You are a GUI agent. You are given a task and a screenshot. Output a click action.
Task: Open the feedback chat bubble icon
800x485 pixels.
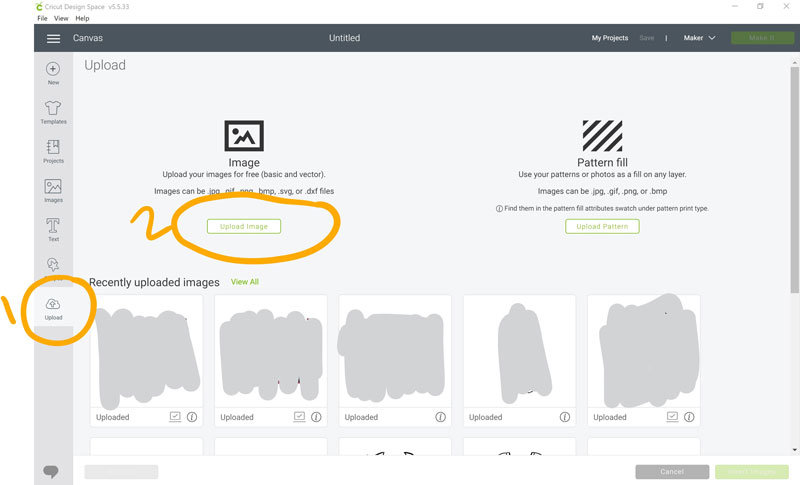(51, 472)
